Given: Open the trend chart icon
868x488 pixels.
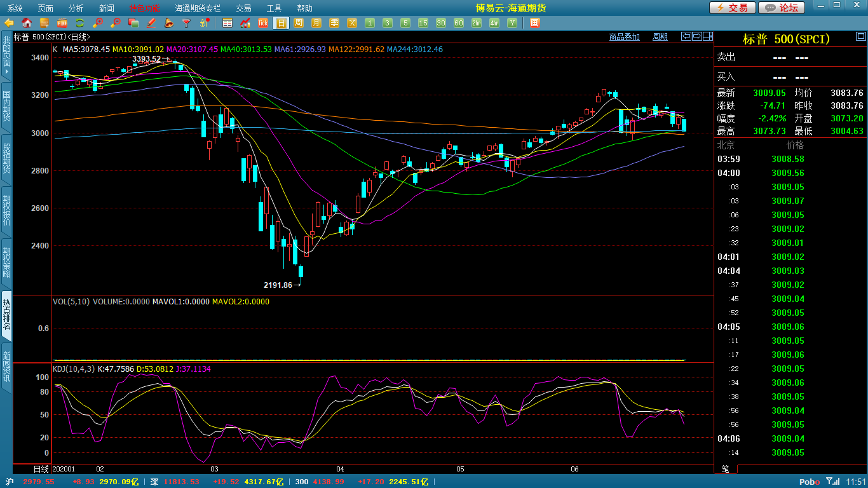Looking at the screenshot, I should [245, 23].
